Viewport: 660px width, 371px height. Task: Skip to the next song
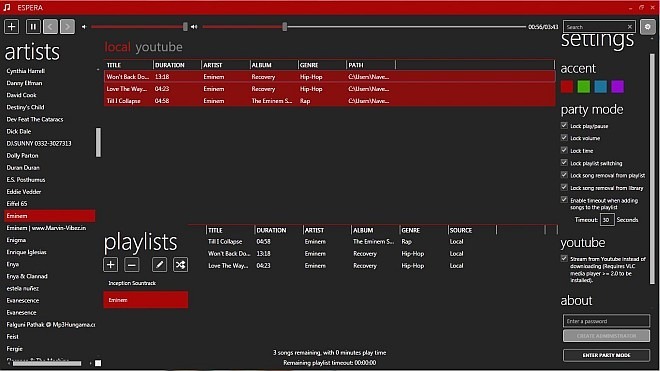point(67,27)
